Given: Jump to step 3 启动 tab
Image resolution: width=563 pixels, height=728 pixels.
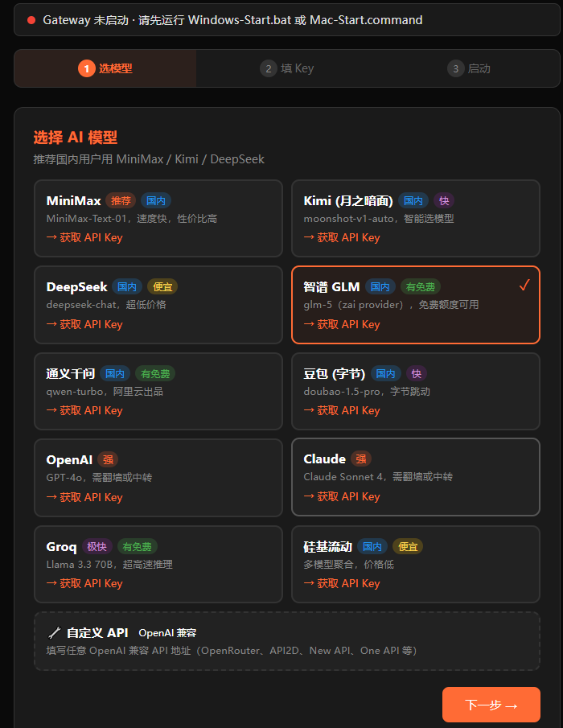Looking at the screenshot, I should (469, 68).
